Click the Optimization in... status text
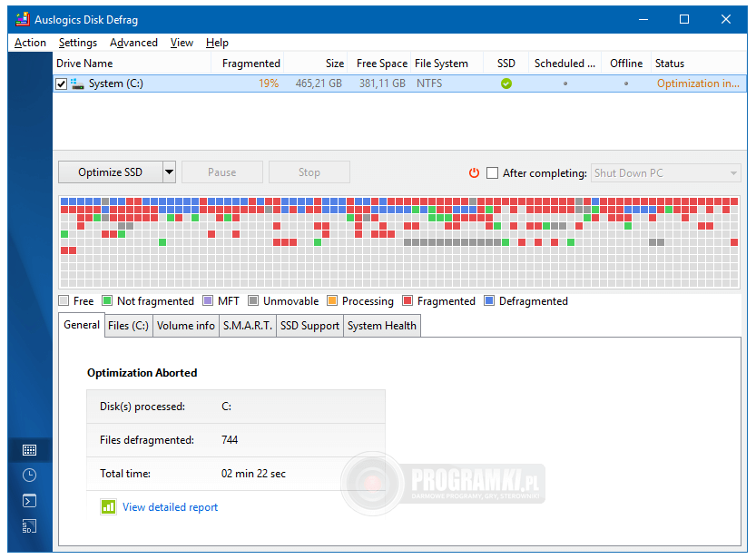 pyautogui.click(x=698, y=83)
